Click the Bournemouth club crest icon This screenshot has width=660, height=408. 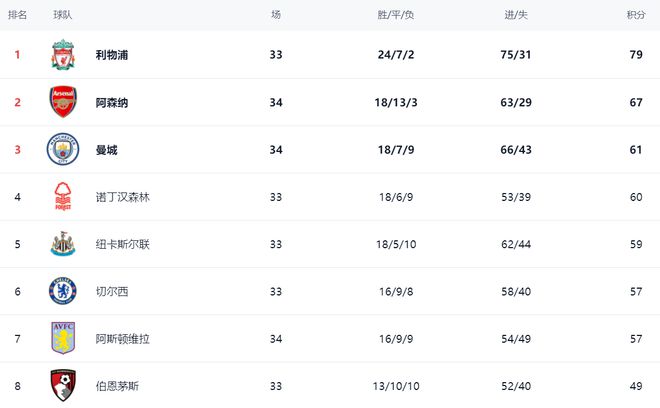tap(63, 385)
